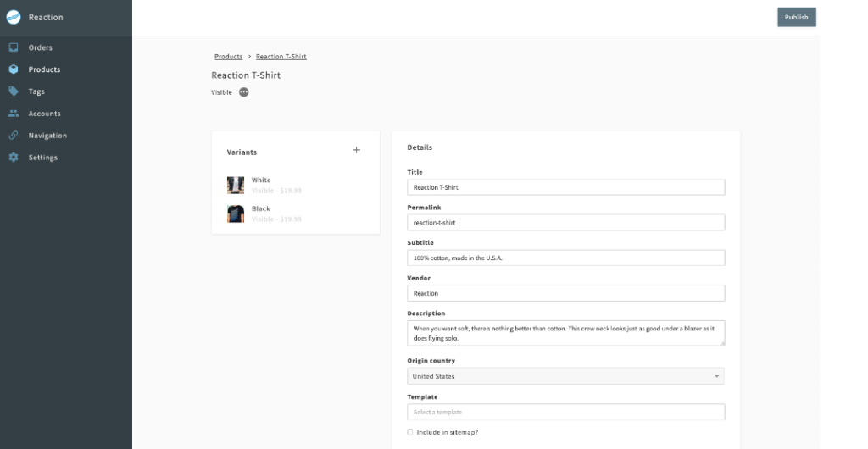
Task: Click the Tags label icon
Action: [14, 91]
